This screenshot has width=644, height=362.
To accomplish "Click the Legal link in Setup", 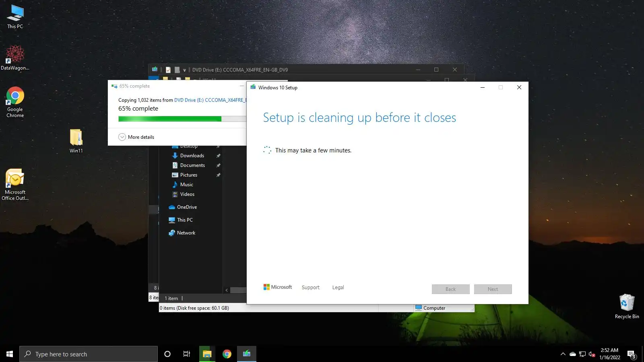I will (x=338, y=288).
